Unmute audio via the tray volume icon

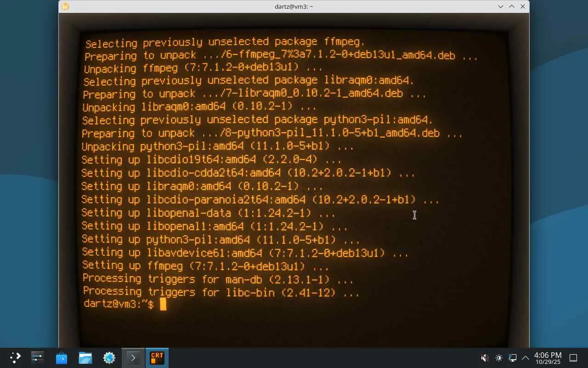485,358
